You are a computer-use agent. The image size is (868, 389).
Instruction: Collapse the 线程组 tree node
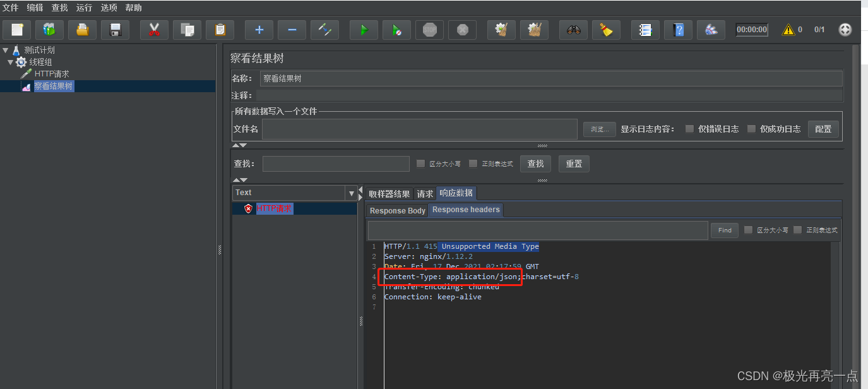click(11, 62)
